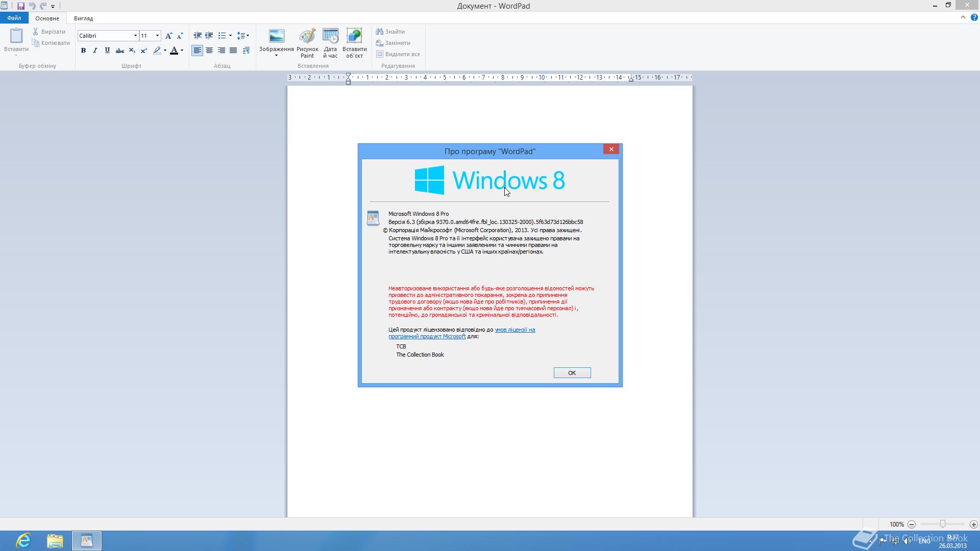Expand the font size 11 dropdown
Screen dimensions: 980x551
click(157, 36)
